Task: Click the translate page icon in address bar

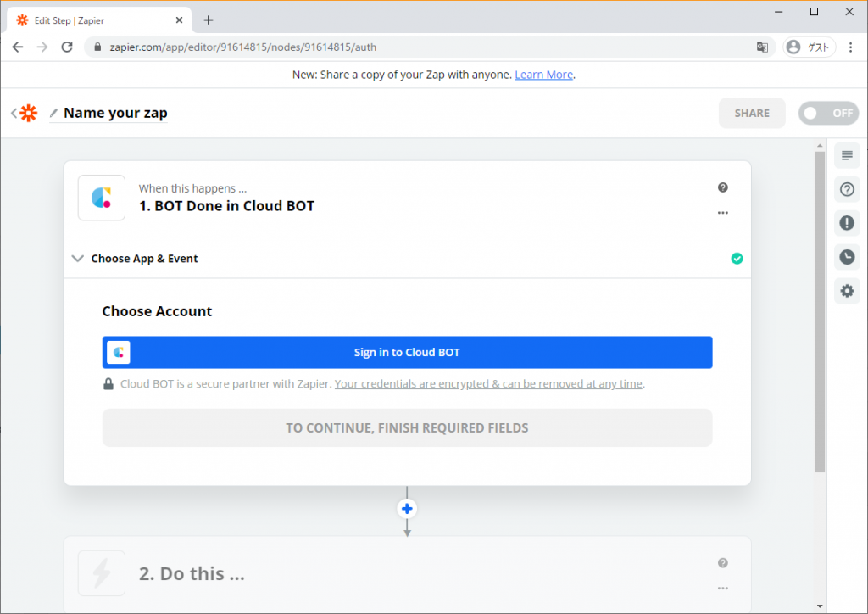Action: click(x=762, y=47)
